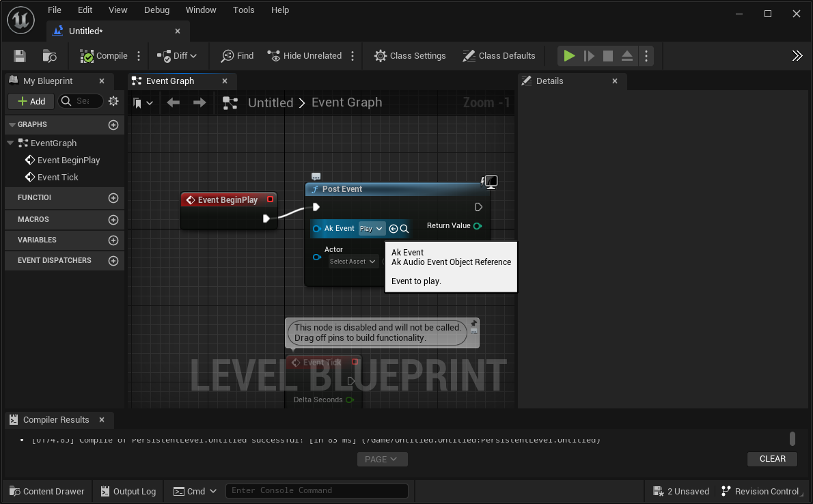
Task: Focus the My Blueprint search field
Action: pos(81,101)
